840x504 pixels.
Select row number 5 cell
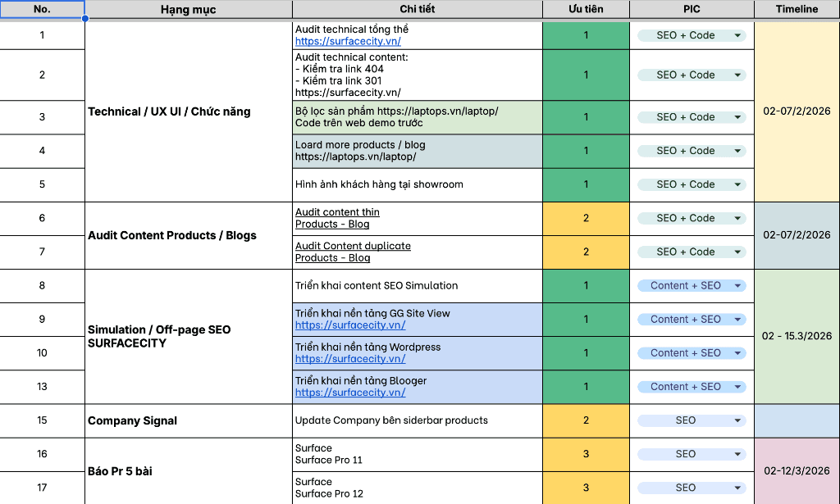click(x=43, y=184)
